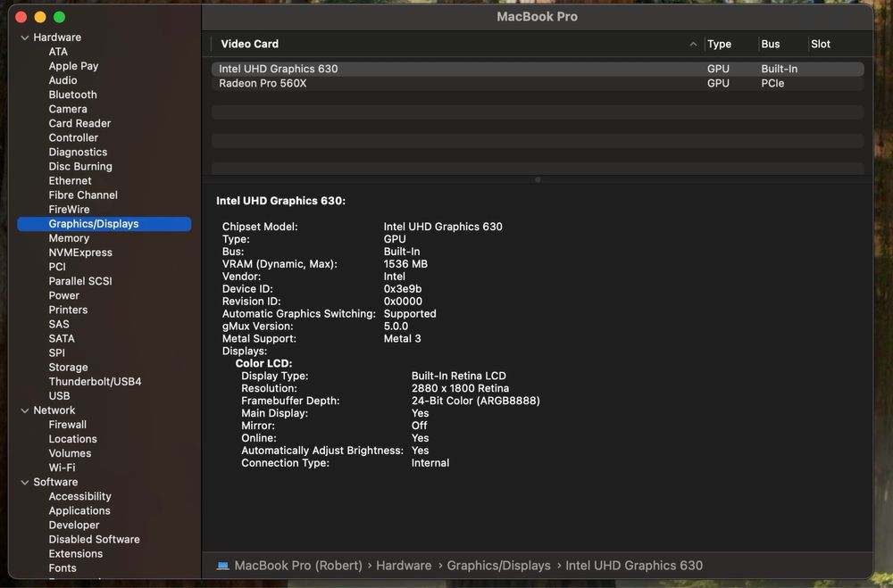This screenshot has width=893, height=588.
Task: Select Volumes under Network
Action: point(70,453)
